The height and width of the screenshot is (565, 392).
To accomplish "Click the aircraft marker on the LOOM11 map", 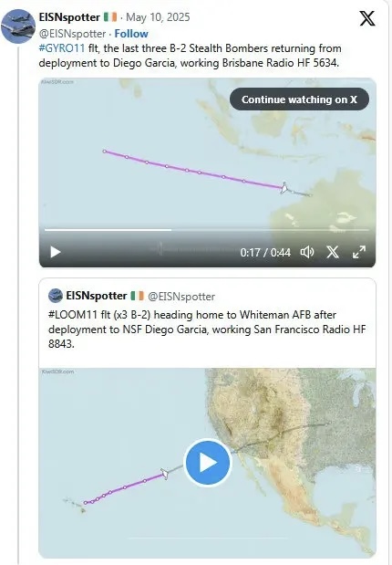I will 165,473.
